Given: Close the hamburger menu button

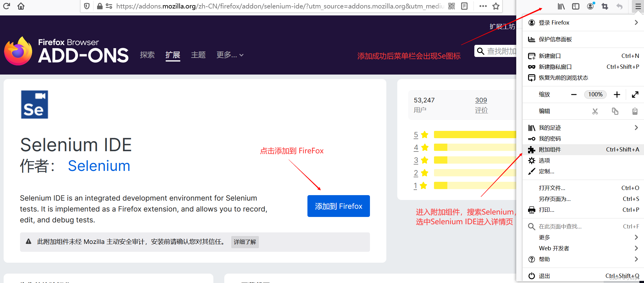Looking at the screenshot, I should (x=638, y=6).
